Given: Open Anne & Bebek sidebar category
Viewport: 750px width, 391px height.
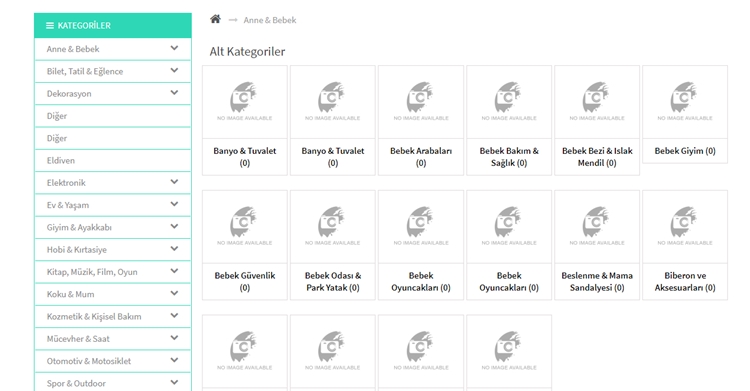Looking at the screenshot, I should click(73, 49).
